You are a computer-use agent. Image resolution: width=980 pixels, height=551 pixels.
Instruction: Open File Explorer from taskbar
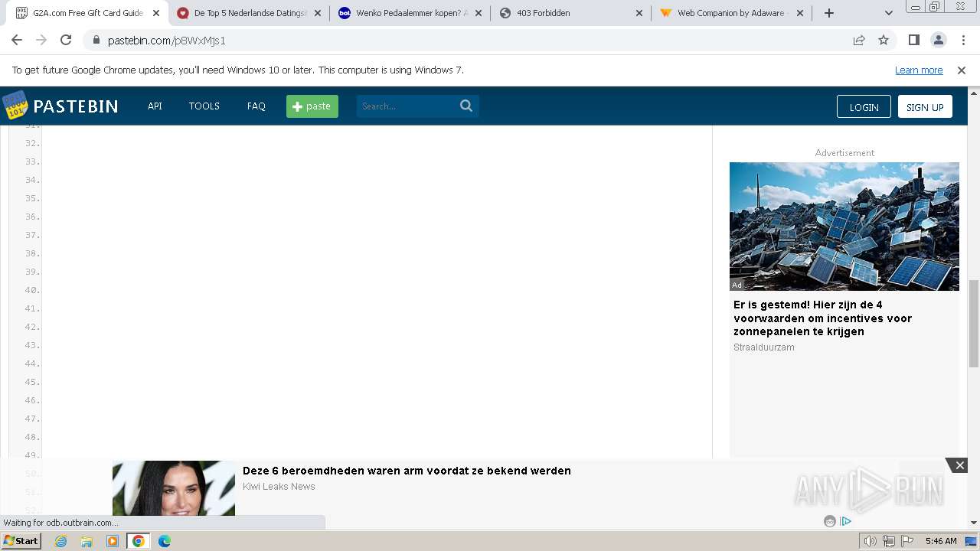click(87, 541)
